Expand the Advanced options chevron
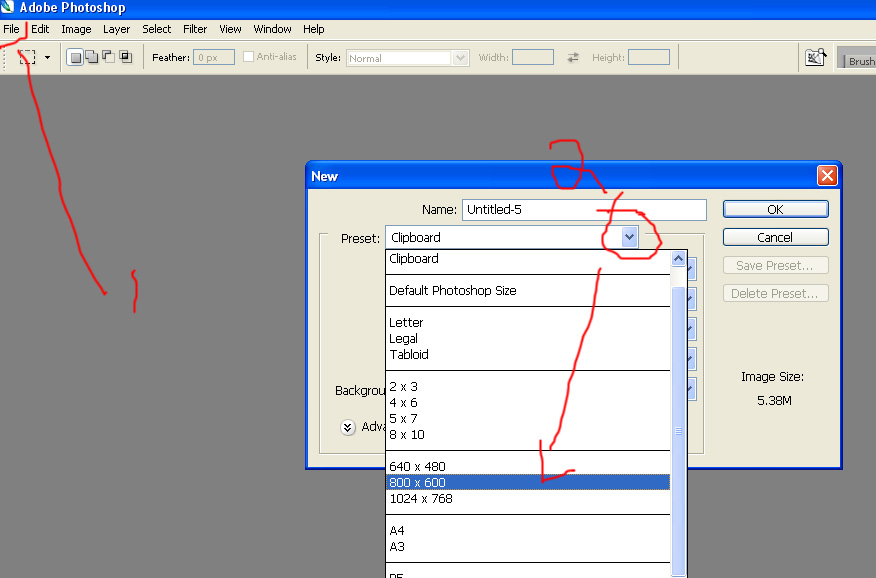 click(347, 427)
